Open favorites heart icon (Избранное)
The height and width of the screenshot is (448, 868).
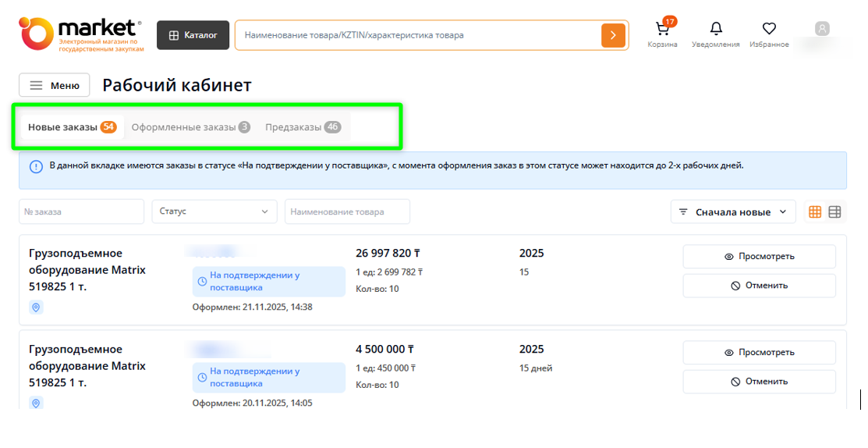tap(769, 30)
